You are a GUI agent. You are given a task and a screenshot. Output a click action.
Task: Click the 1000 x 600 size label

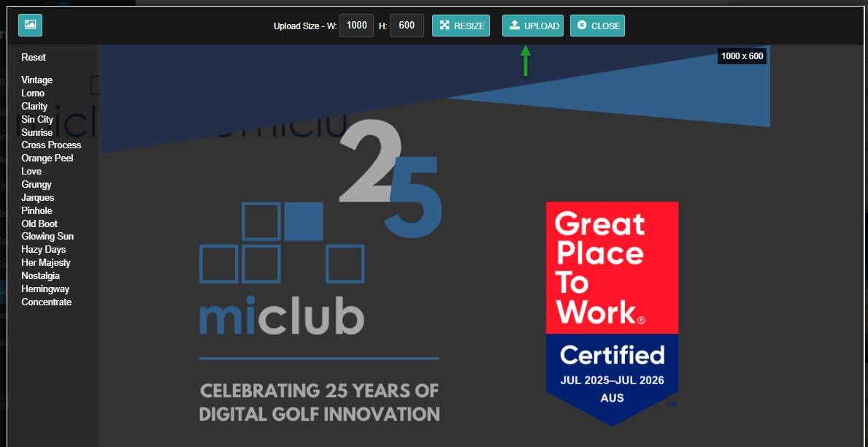[742, 56]
